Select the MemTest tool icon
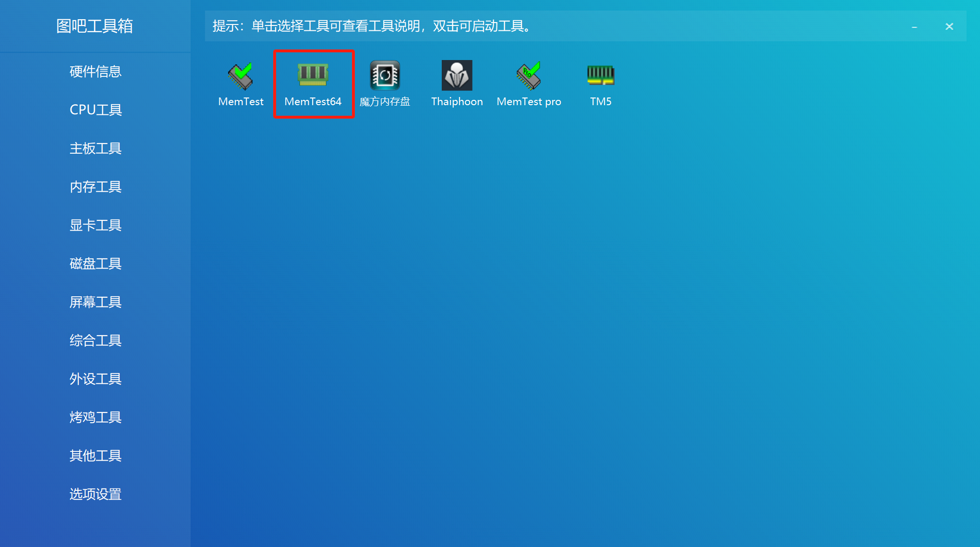The height and width of the screenshot is (547, 980). pyautogui.click(x=241, y=76)
